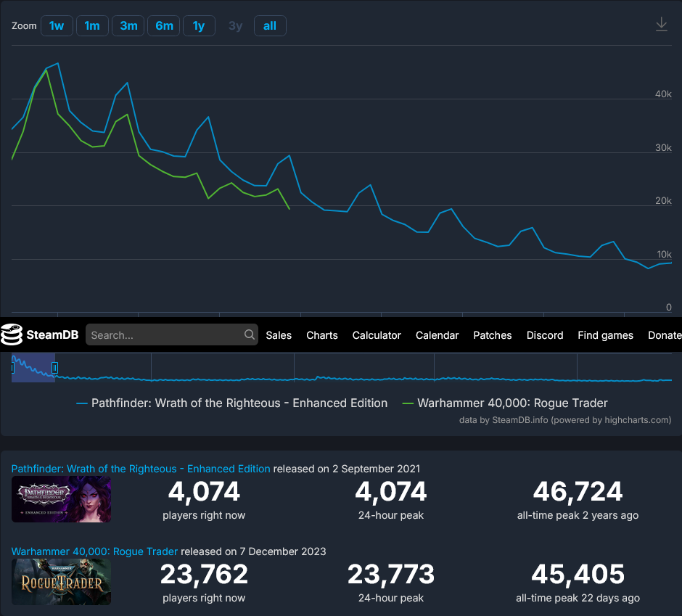Click the highlighted navigator range area
This screenshot has height=616, width=682.
pyautogui.click(x=33, y=368)
